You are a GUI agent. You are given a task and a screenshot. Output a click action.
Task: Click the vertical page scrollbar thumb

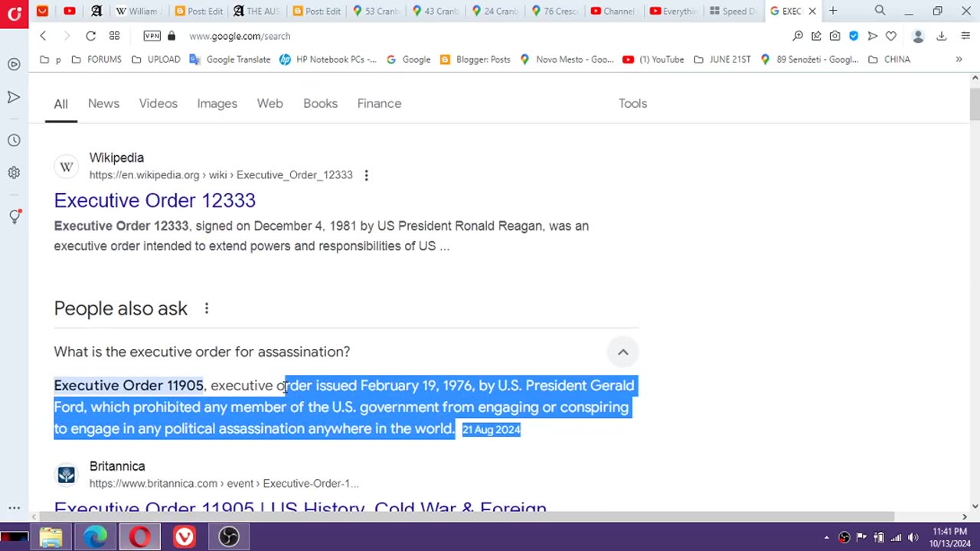point(975,103)
